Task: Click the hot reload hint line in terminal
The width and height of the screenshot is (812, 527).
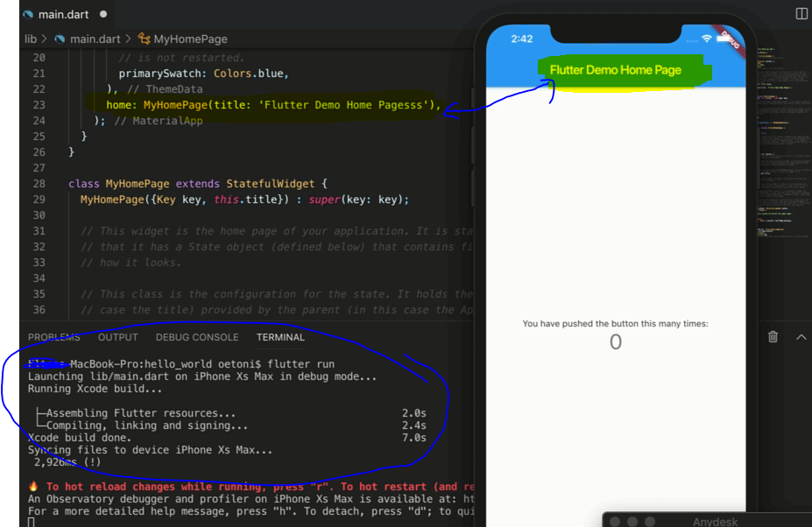Action: pos(251,487)
